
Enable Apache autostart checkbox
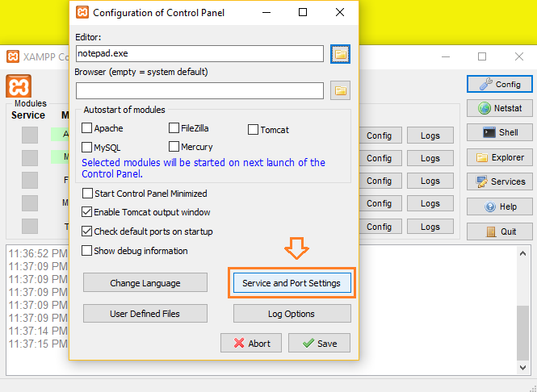click(86, 128)
